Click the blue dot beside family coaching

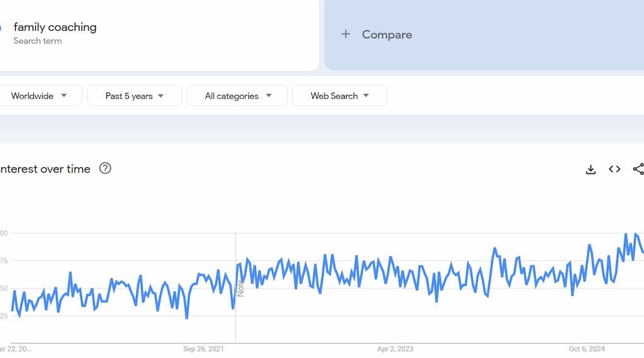pos(1,28)
